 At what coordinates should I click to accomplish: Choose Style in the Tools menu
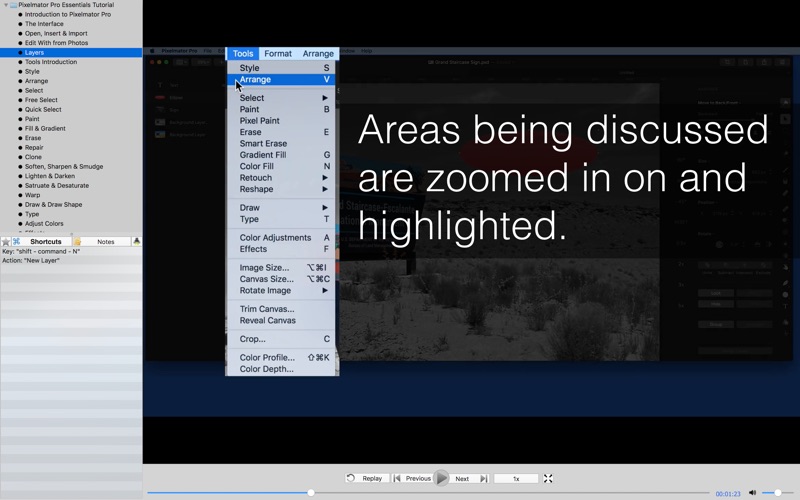click(x=282, y=68)
